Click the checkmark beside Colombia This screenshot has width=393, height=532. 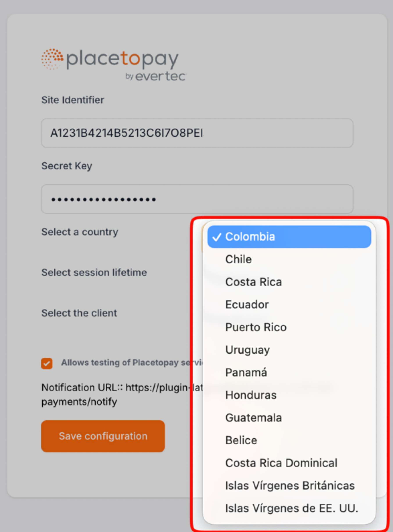[217, 237]
